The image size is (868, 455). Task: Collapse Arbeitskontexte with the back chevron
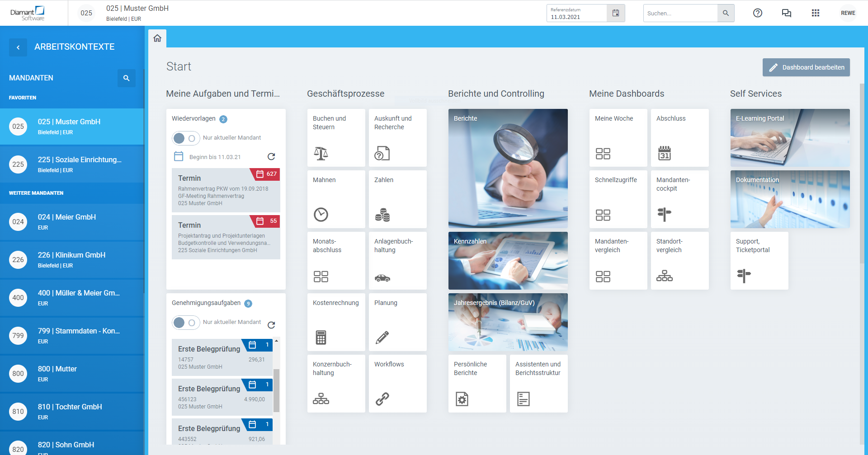(18, 47)
